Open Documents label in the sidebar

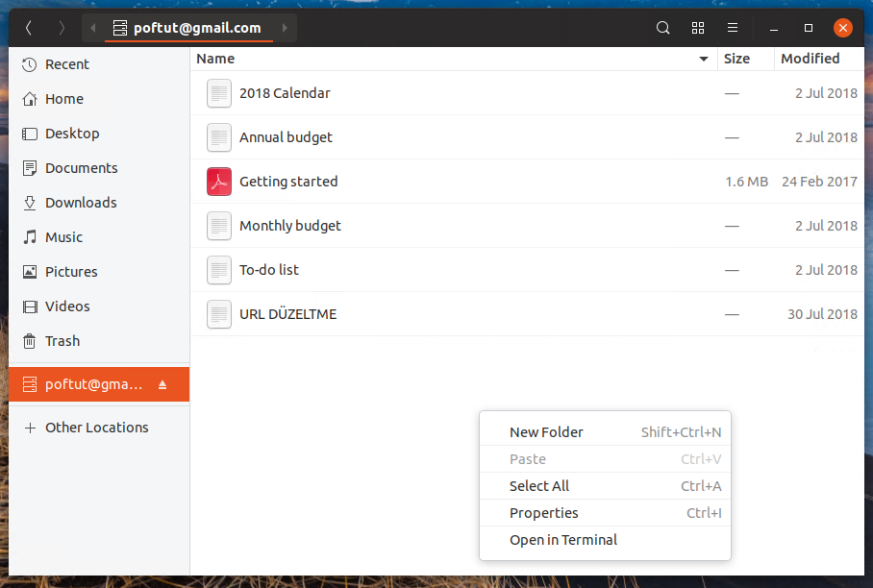click(82, 168)
